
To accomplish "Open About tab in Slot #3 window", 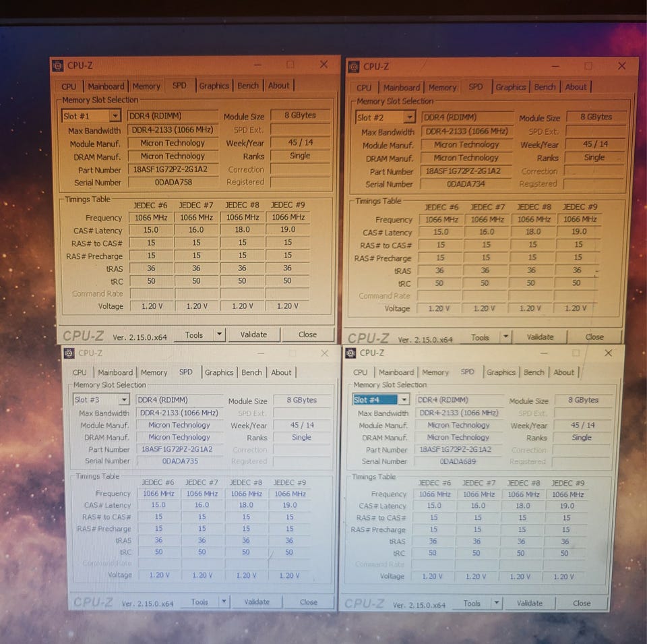I will tap(282, 372).
